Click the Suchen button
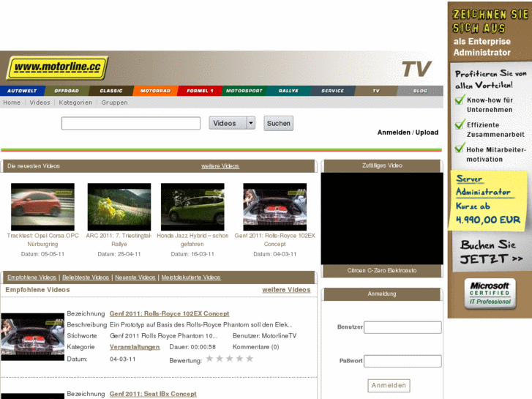Image resolution: width=532 pixels, height=399 pixels. (279, 123)
